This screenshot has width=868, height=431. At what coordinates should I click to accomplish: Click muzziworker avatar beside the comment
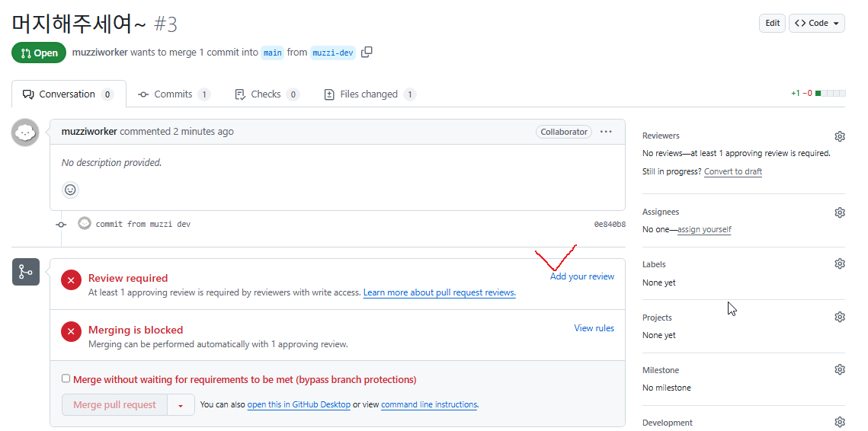coord(25,132)
